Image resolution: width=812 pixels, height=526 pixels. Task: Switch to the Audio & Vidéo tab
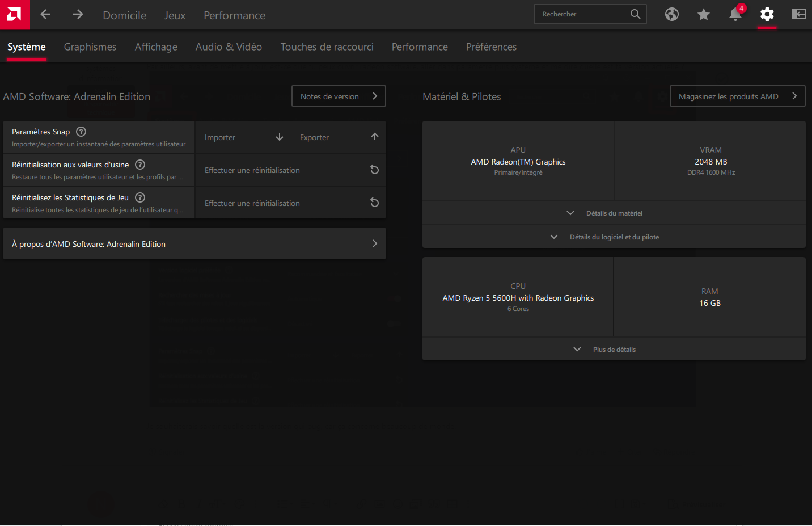click(x=229, y=47)
